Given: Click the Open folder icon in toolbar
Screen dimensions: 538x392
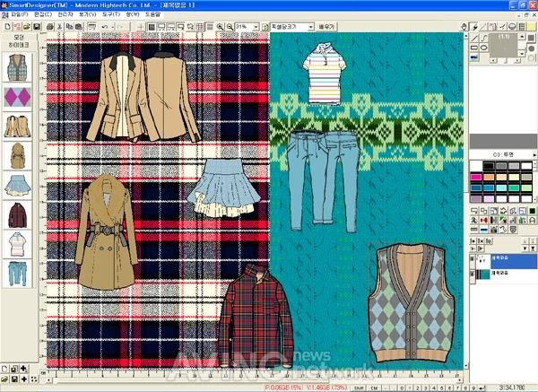Looking at the screenshot, I should [26, 26].
